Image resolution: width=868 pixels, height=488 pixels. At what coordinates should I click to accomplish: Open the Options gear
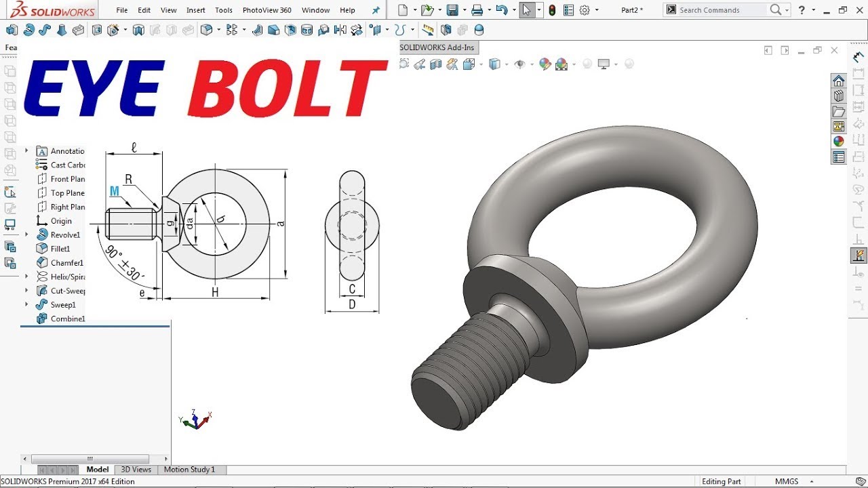point(585,10)
